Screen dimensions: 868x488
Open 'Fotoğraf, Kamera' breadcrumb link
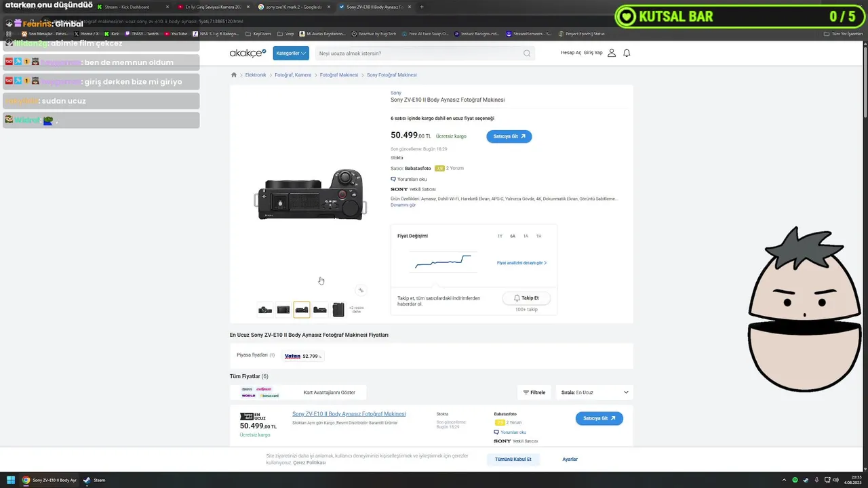tap(293, 75)
